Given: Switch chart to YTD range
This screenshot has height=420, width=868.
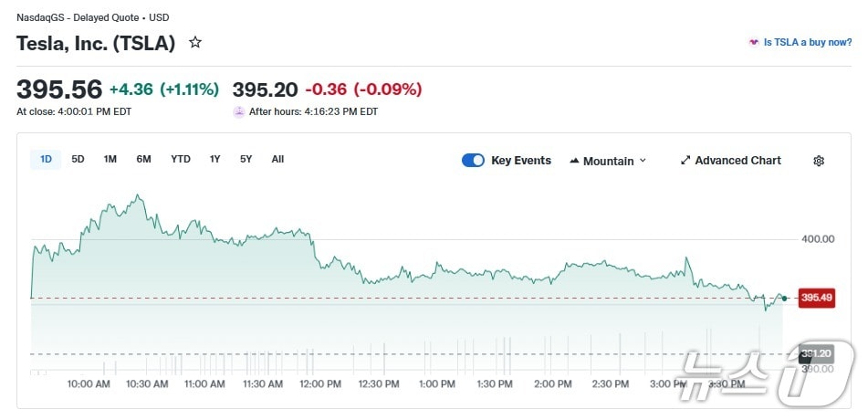Looking at the screenshot, I should (181, 159).
